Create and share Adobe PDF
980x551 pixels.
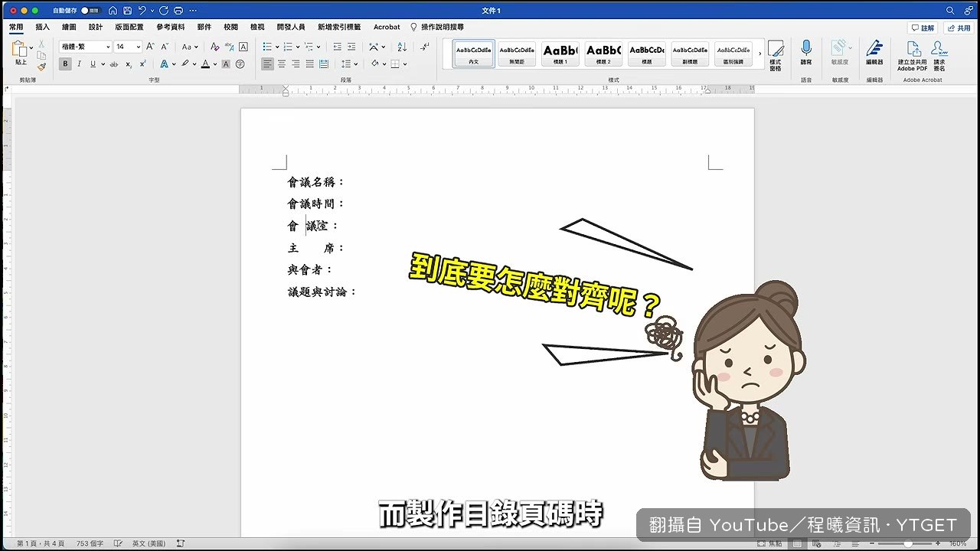click(x=913, y=56)
